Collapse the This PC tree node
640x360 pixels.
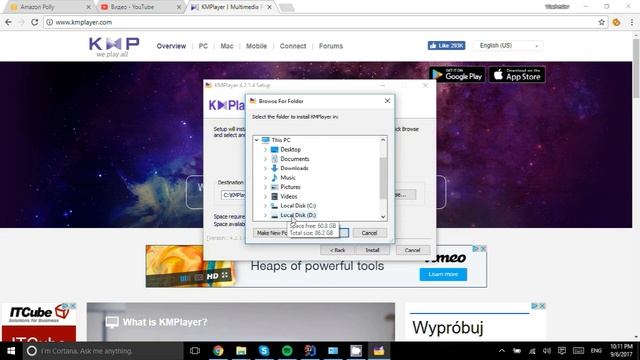(x=256, y=140)
